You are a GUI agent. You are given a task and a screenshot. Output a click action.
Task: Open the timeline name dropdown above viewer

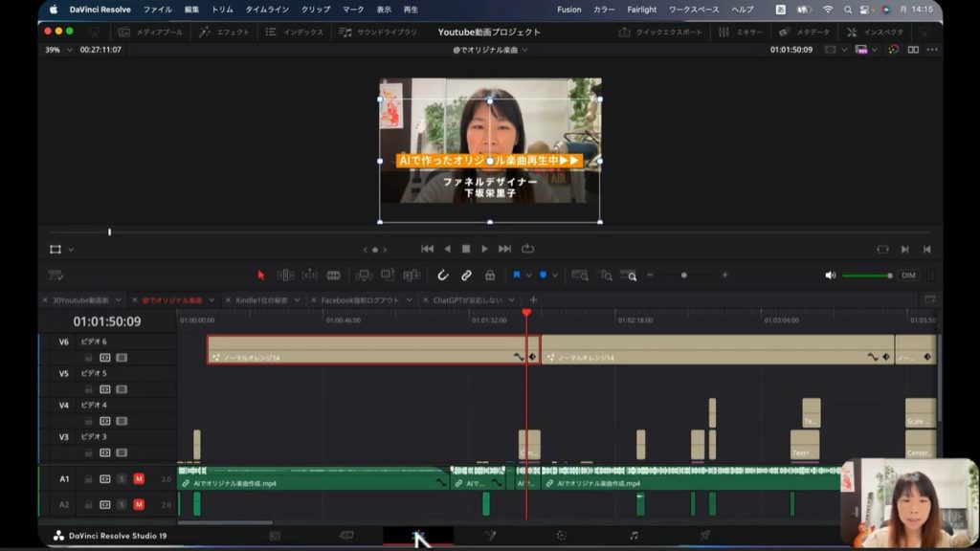click(x=490, y=50)
